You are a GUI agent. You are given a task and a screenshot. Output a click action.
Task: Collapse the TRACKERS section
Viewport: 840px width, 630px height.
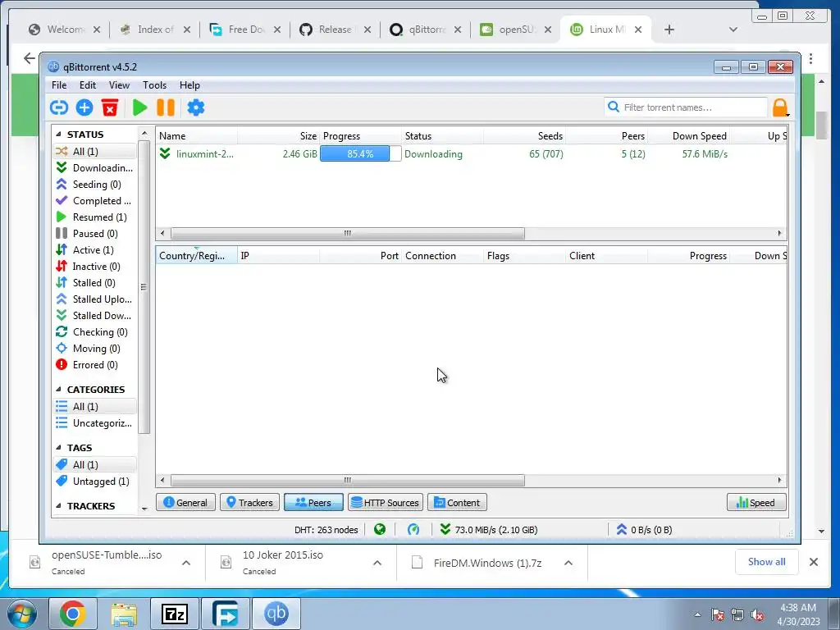point(58,506)
